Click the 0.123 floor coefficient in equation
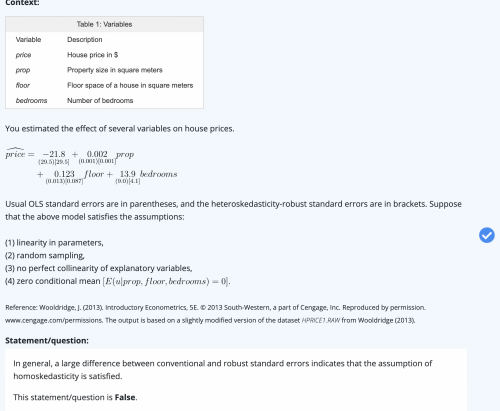This screenshot has height=411, width=500. [x=64, y=174]
